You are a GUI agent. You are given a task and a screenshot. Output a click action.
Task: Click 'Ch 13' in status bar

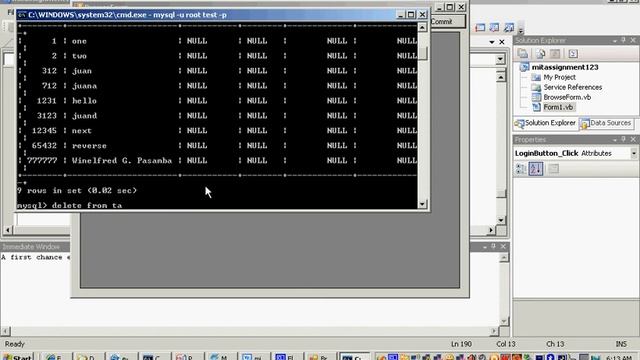point(555,344)
